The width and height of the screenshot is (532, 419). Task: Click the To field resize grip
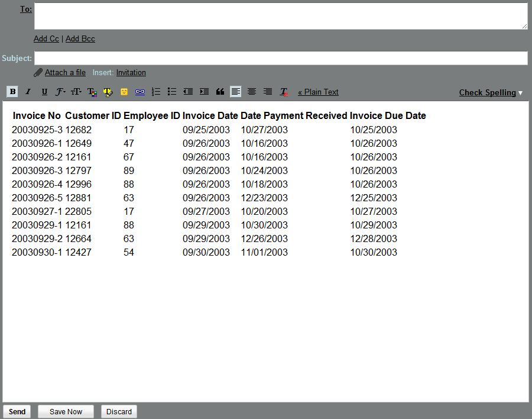pos(524,26)
